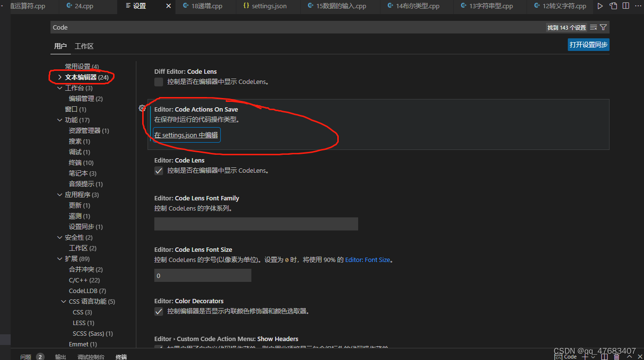
Task: Collapse the 工作台 settings group
Action: pos(60,88)
